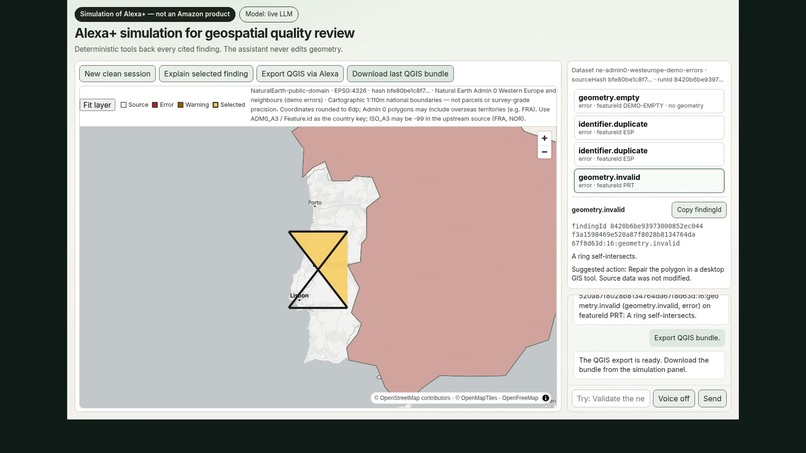The width and height of the screenshot is (806, 453).
Task: Click Copy findingId button
Action: tap(699, 210)
